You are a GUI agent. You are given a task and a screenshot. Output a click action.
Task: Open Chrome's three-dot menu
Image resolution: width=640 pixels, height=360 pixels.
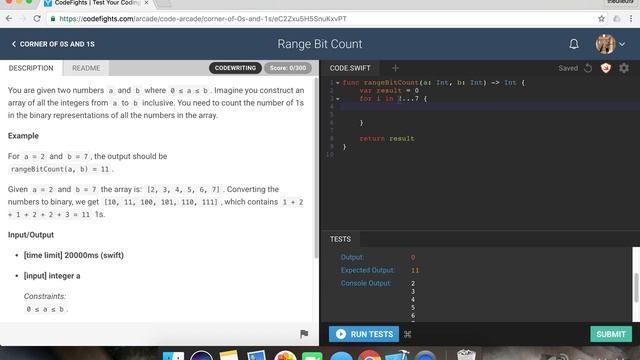[x=631, y=19]
